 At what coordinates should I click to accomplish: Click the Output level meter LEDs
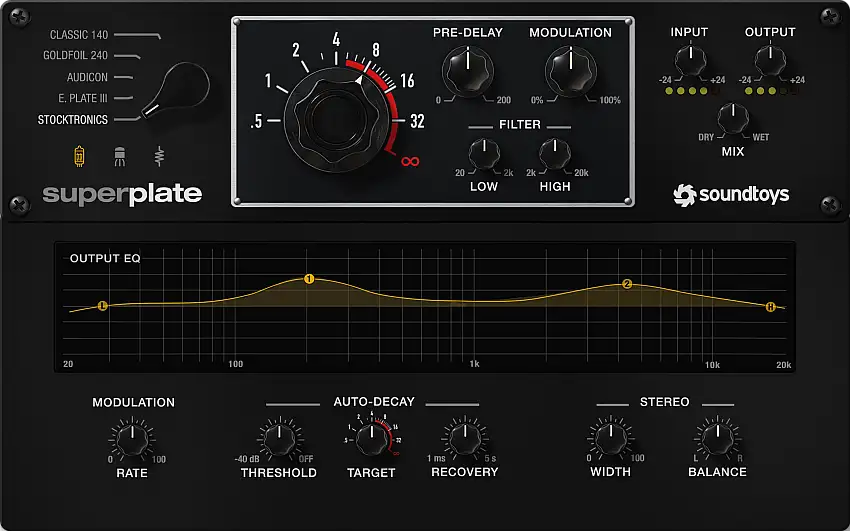tap(771, 91)
